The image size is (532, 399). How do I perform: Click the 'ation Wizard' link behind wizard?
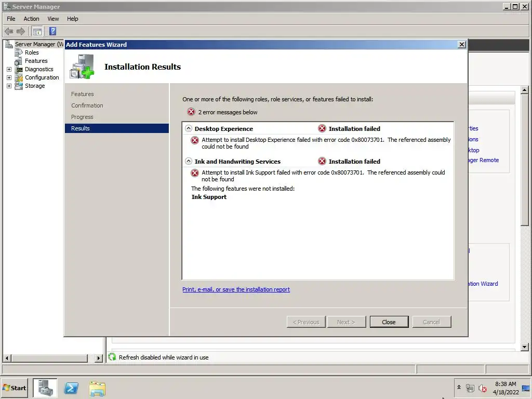(x=483, y=284)
